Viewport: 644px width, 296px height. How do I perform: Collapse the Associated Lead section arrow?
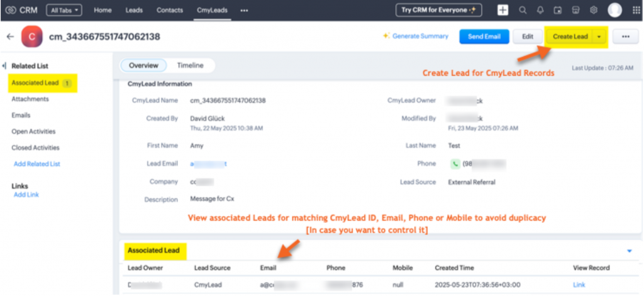pos(629,251)
